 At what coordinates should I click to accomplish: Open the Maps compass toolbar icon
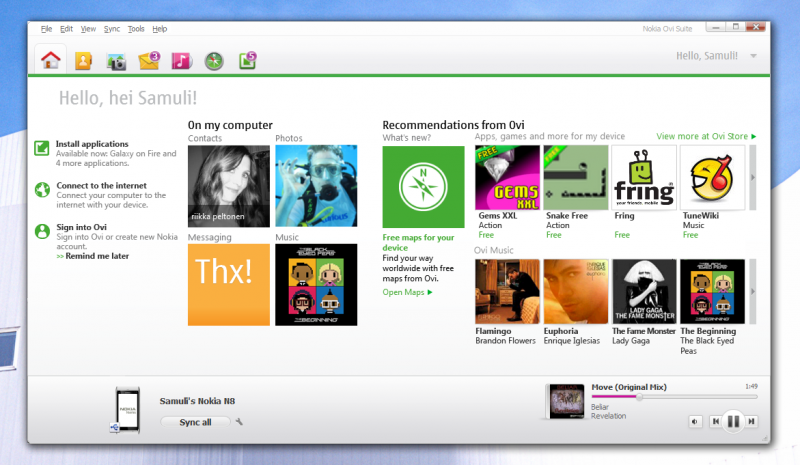point(214,61)
